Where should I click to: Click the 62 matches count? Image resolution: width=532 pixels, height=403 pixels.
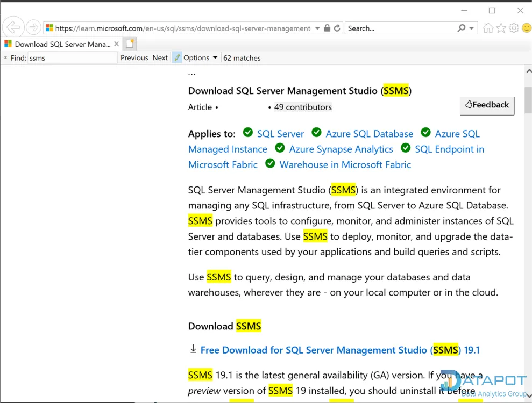pyautogui.click(x=242, y=58)
